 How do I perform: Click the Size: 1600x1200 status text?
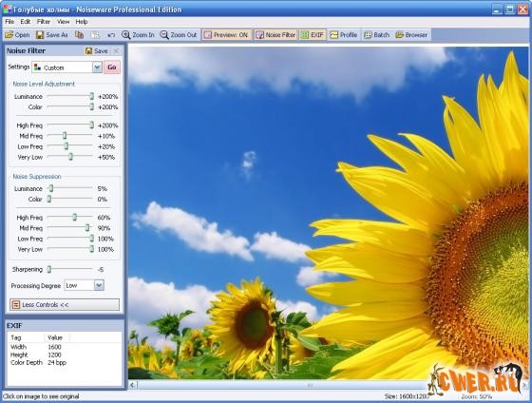point(407,396)
